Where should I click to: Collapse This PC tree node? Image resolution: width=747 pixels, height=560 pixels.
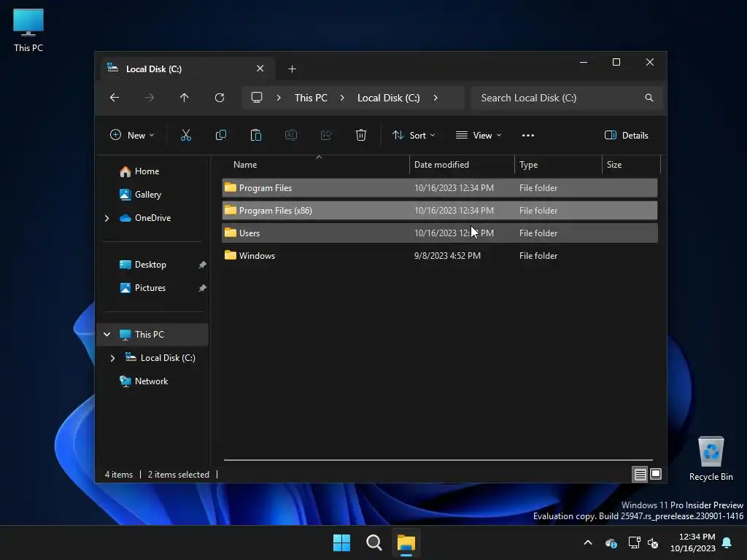[x=107, y=334]
